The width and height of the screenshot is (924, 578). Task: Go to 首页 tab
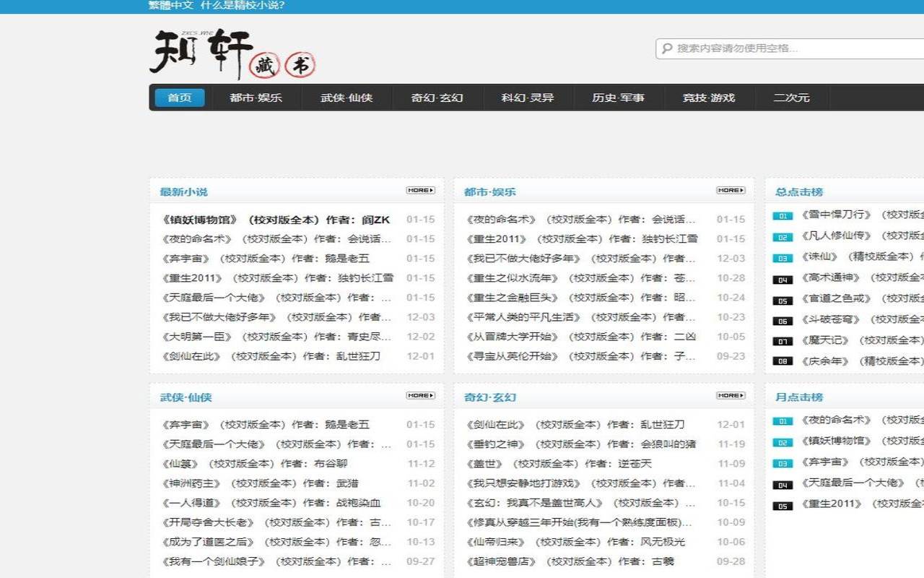180,98
